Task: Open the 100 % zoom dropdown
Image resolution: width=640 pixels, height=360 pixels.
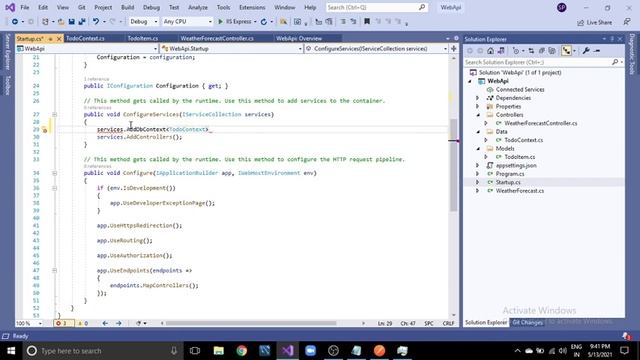Action: point(29,323)
